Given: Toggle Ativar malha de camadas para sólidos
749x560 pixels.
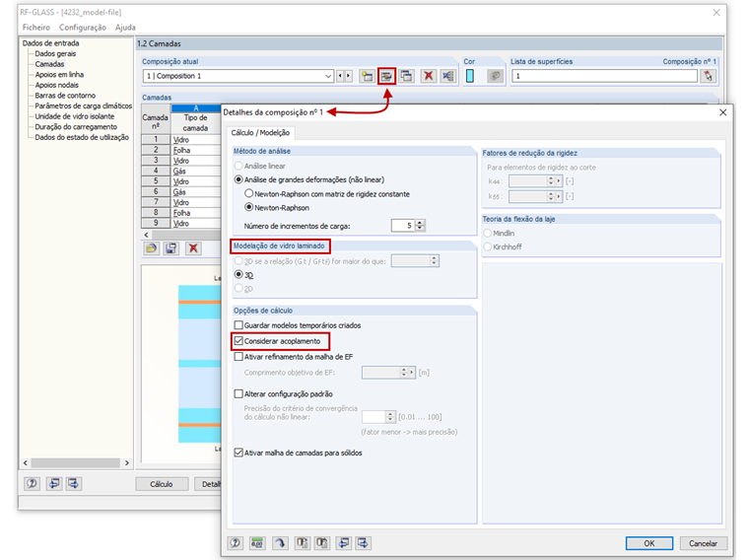Looking at the screenshot, I should (x=238, y=453).
